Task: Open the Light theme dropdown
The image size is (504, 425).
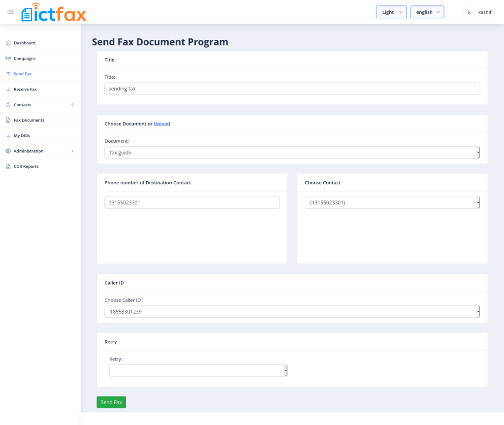Action: [x=391, y=12]
